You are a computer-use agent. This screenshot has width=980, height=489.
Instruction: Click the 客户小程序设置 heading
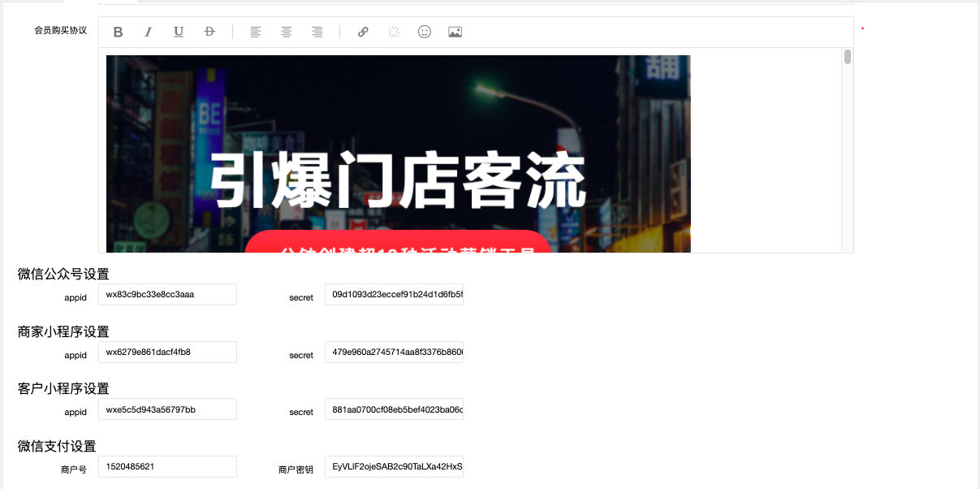click(63, 388)
